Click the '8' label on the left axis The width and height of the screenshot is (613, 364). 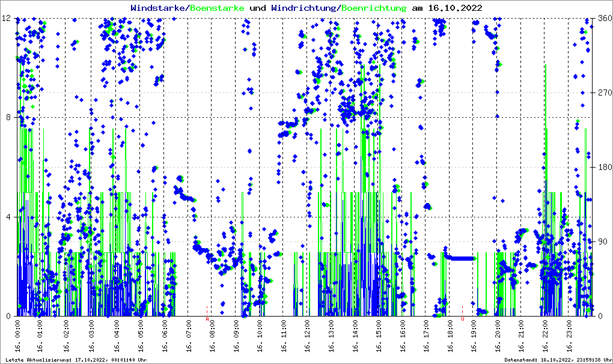point(10,117)
